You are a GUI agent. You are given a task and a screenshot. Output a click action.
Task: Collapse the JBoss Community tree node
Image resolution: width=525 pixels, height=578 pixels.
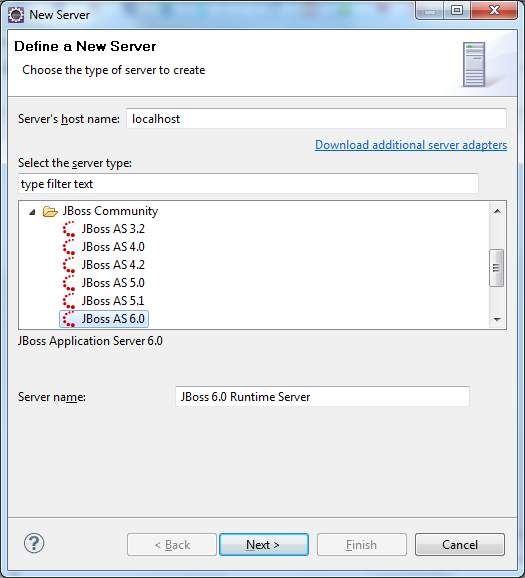[x=32, y=212]
